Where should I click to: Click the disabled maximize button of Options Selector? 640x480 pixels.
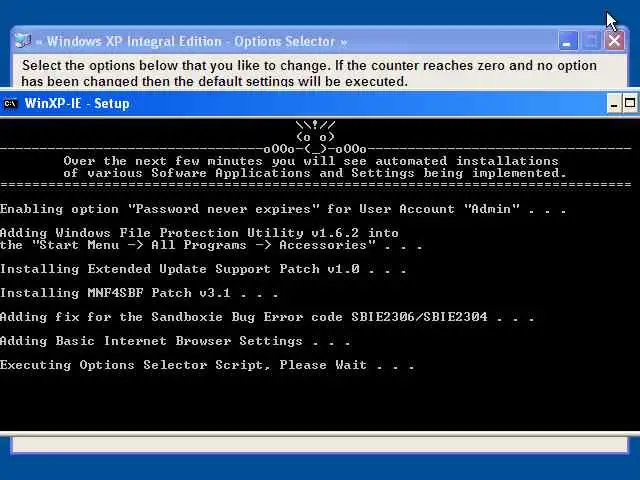(x=591, y=41)
